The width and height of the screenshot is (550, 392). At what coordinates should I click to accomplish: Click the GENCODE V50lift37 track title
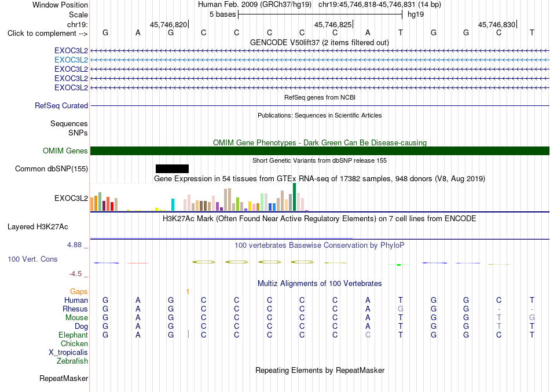point(320,42)
